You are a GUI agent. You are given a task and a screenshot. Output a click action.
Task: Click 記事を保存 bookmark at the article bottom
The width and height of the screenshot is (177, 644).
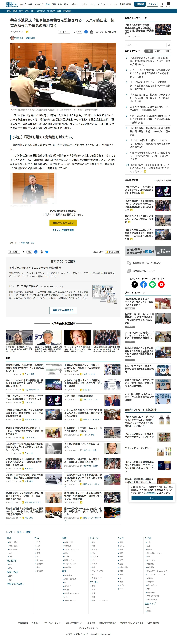pyautogui.click(x=98, y=252)
